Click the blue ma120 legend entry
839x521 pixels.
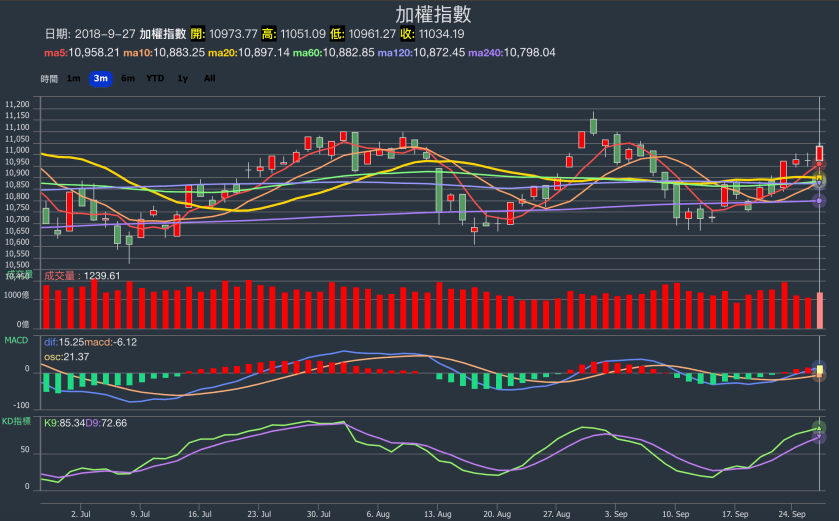pos(421,52)
